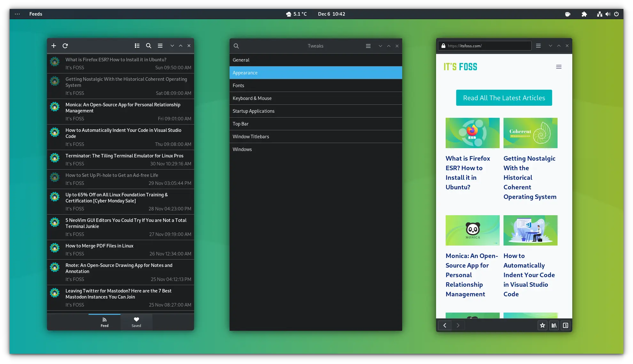Add a new feed with the plus icon
633x364 pixels.
54,46
